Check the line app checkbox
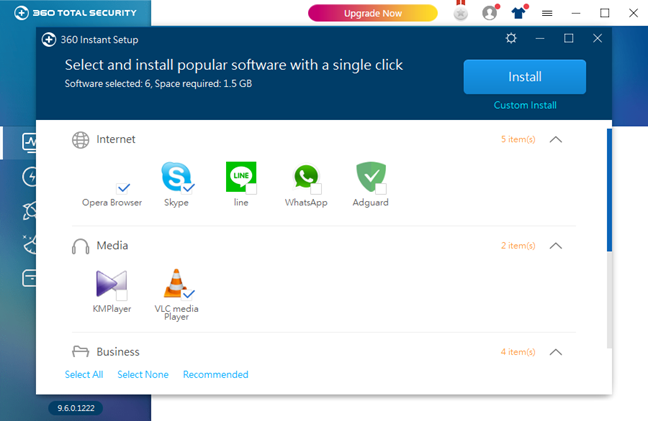Image resolution: width=648 pixels, height=421 pixels. [x=251, y=189]
